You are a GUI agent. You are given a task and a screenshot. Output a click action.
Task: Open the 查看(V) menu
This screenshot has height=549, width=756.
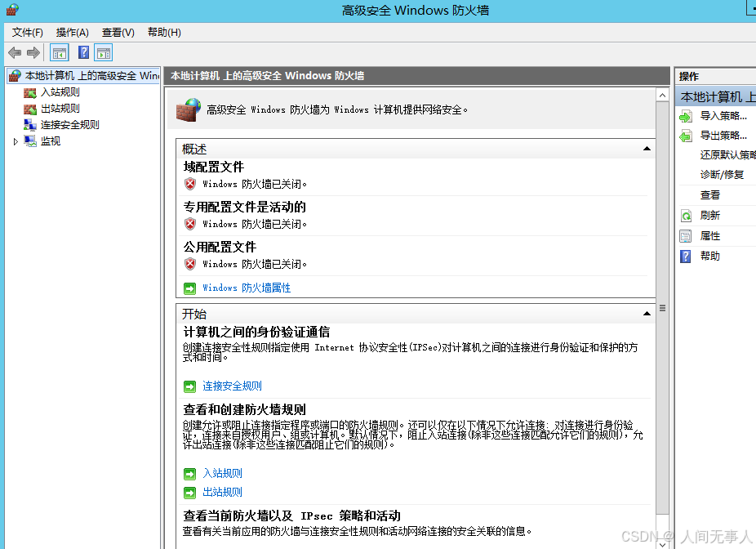[x=118, y=33]
